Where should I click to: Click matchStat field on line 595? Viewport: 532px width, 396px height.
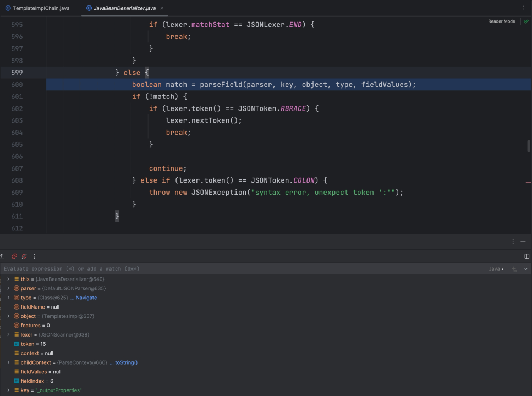click(210, 24)
